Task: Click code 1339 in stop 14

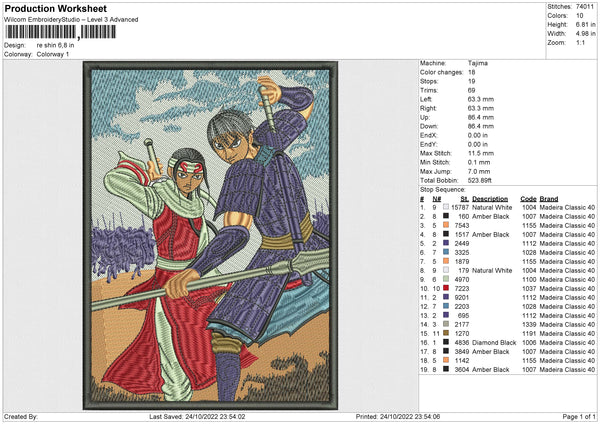Action: (x=529, y=325)
